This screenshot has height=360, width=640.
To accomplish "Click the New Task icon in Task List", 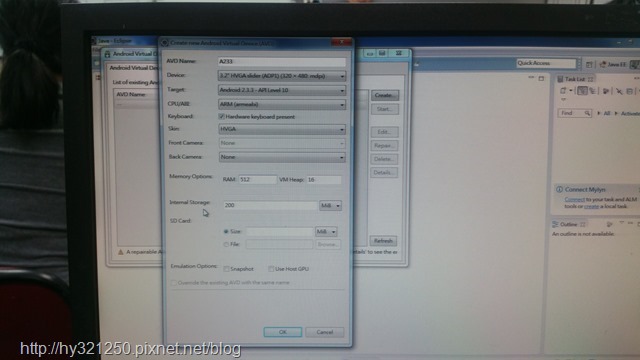I will point(563,91).
